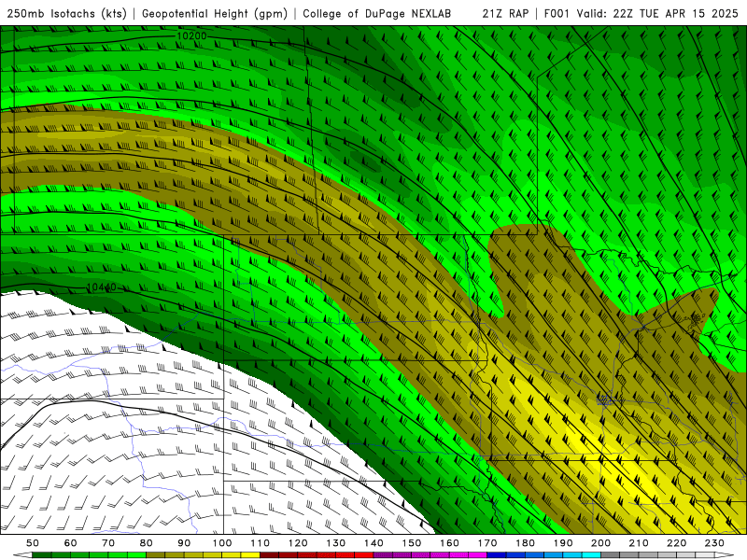Click the 220 value on the legend scale

pos(676,543)
